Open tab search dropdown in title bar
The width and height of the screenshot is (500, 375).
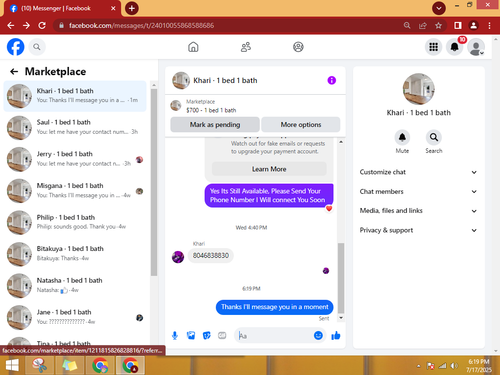[439, 8]
